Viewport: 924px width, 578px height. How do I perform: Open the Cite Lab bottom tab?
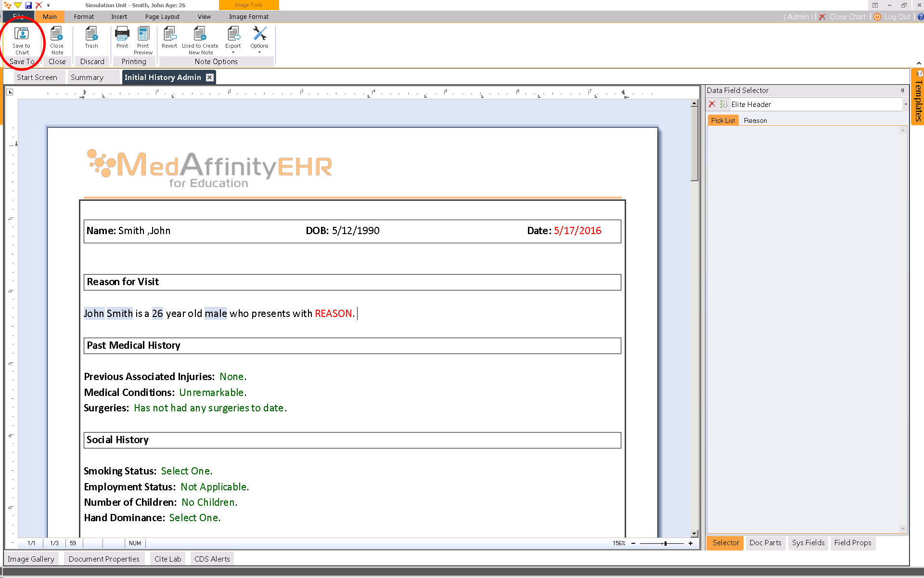click(168, 559)
